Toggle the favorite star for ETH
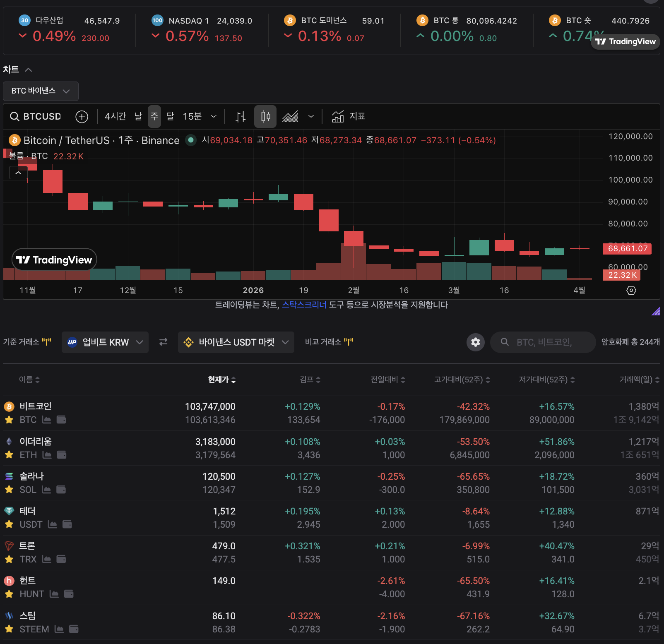This screenshot has width=664, height=644. 9,455
